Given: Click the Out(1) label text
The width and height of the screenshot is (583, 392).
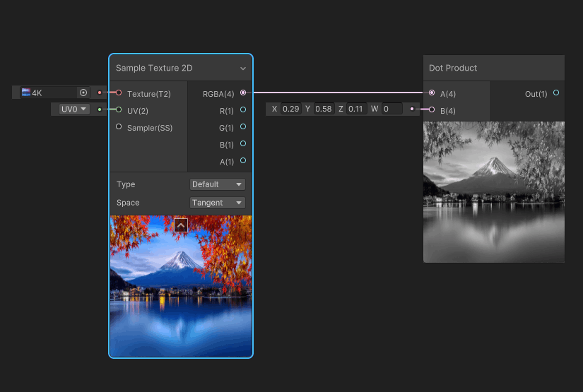Looking at the screenshot, I should click(x=536, y=94).
